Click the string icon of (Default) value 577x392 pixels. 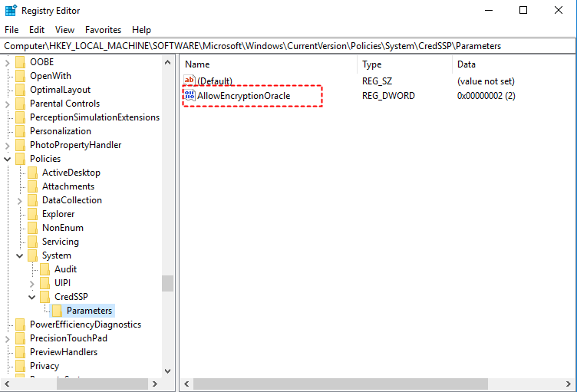[x=190, y=81]
